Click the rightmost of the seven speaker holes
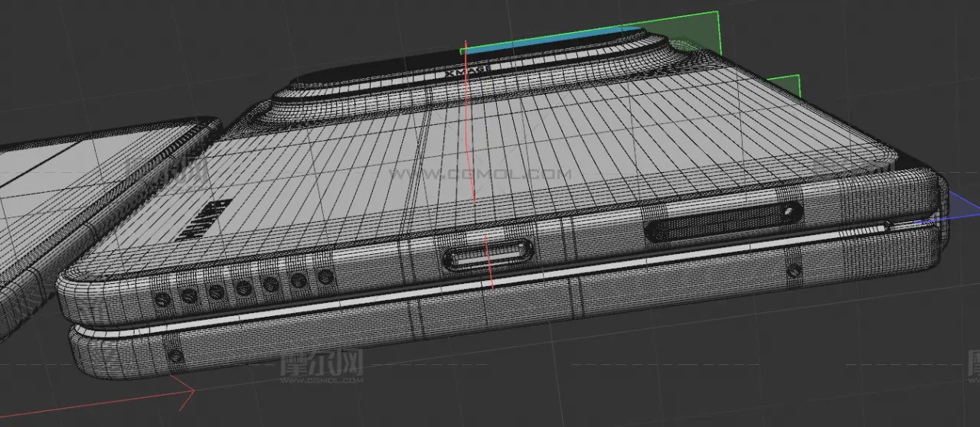The width and height of the screenshot is (980, 427). point(325,276)
